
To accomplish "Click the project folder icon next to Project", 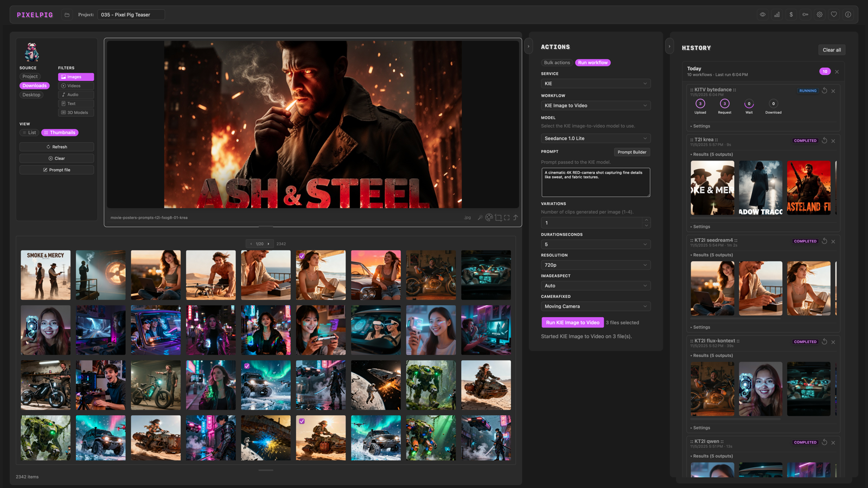I will point(67,15).
